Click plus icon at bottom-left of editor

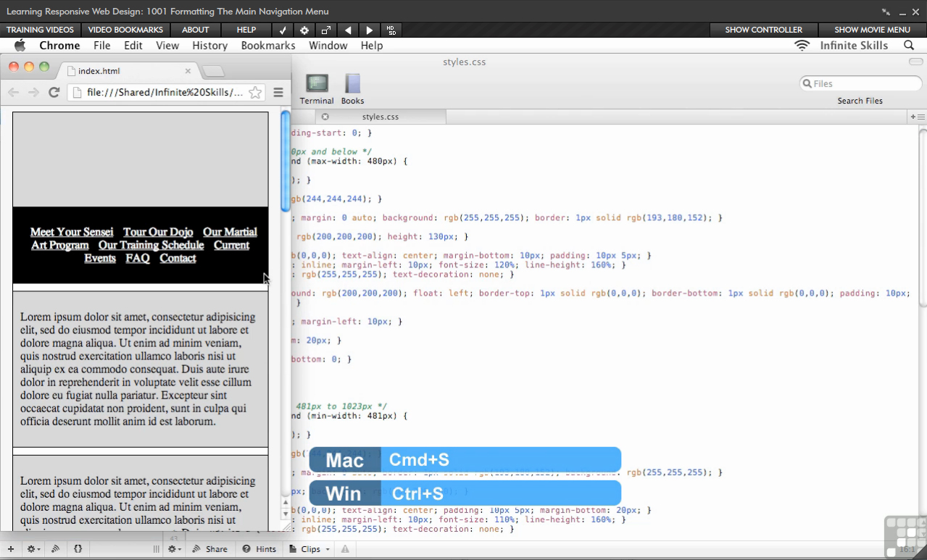[10, 549]
